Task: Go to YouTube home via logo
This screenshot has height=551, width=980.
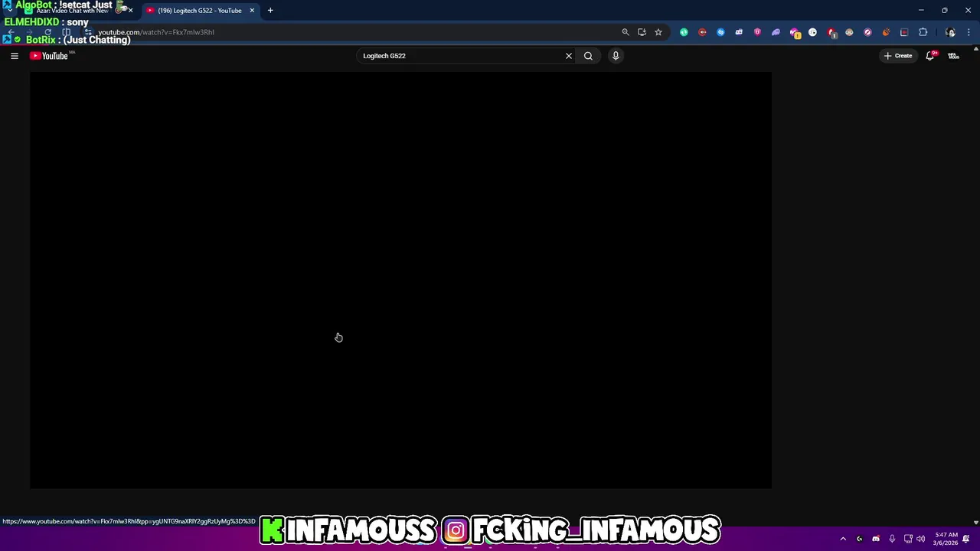Action: pos(49,56)
